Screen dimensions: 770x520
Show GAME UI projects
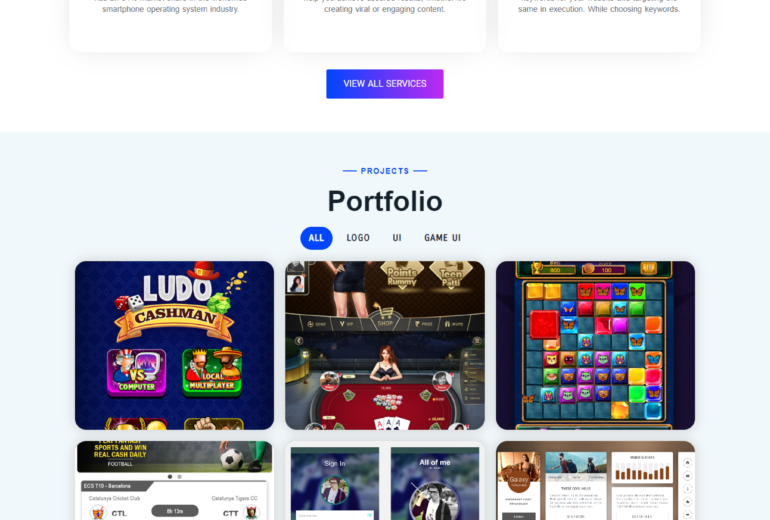pos(442,238)
